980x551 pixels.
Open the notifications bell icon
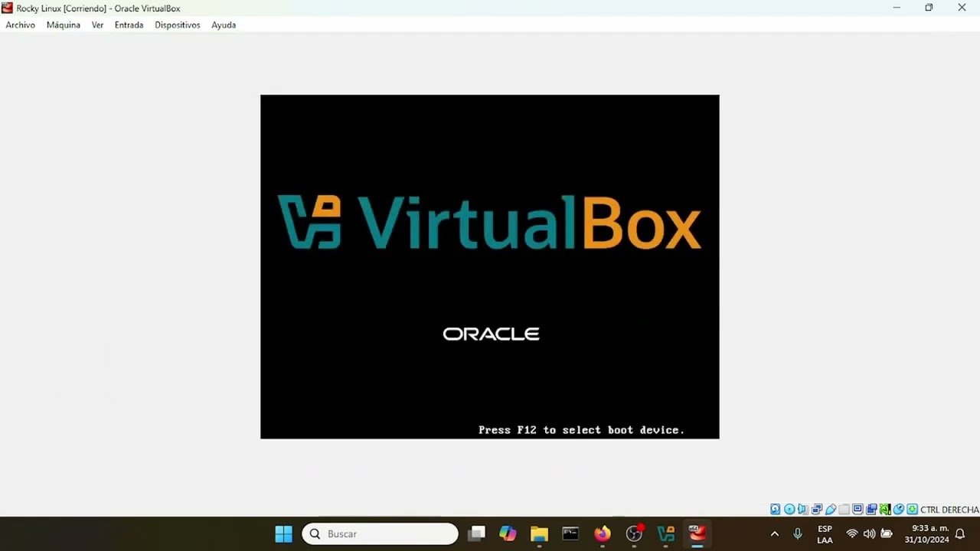[x=960, y=533]
